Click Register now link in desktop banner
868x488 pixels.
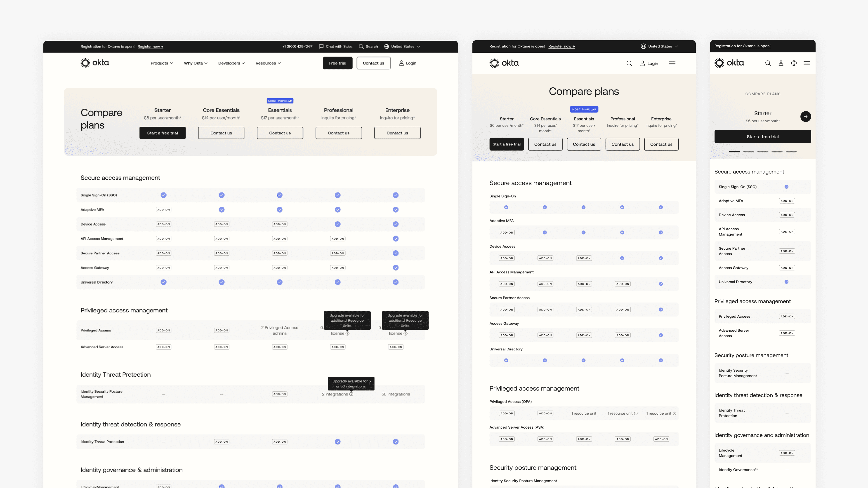click(x=150, y=47)
